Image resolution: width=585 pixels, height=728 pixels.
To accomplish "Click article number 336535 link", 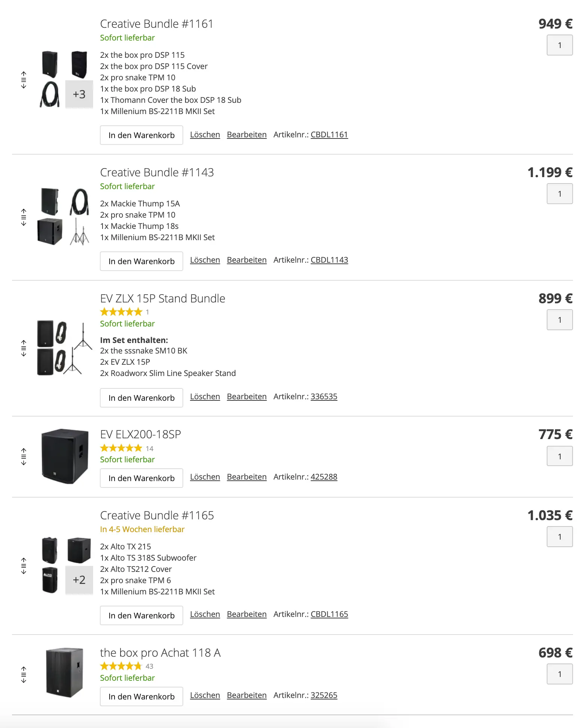I will (324, 397).
